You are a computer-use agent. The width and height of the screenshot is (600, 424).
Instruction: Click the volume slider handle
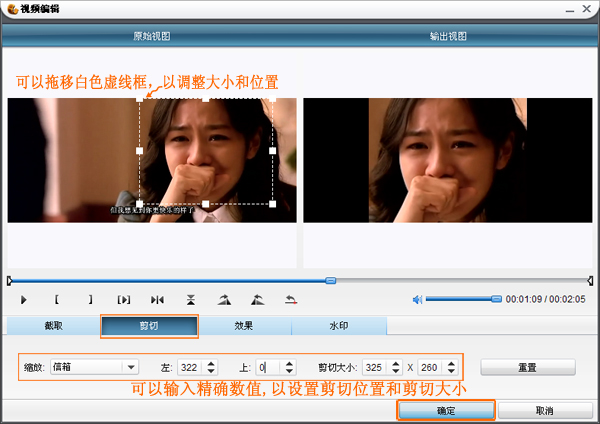(496, 299)
